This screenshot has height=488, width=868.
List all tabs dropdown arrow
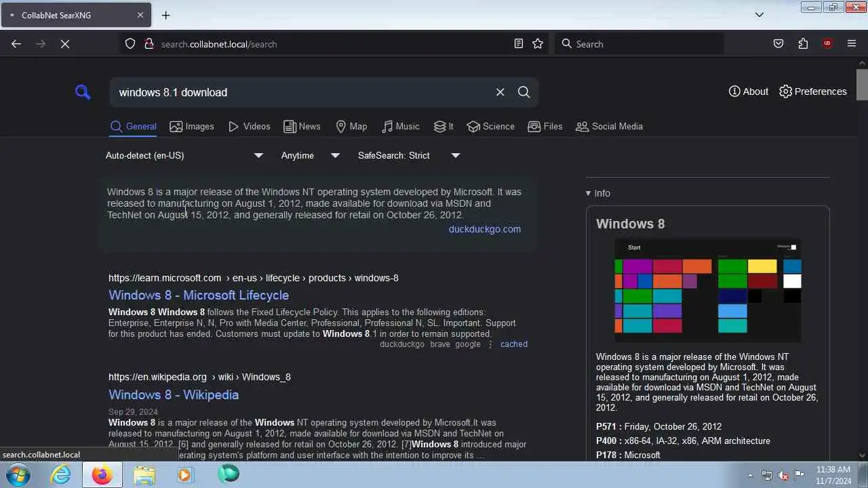(759, 15)
